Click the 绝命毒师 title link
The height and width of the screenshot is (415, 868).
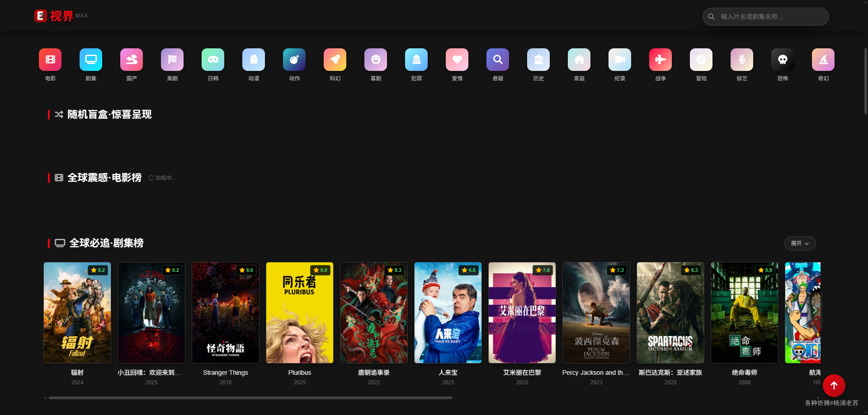(745, 373)
